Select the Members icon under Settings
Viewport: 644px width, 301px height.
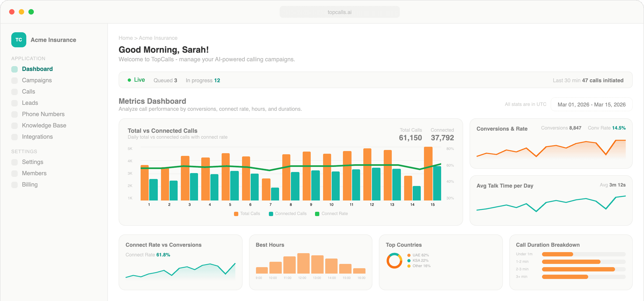14,173
